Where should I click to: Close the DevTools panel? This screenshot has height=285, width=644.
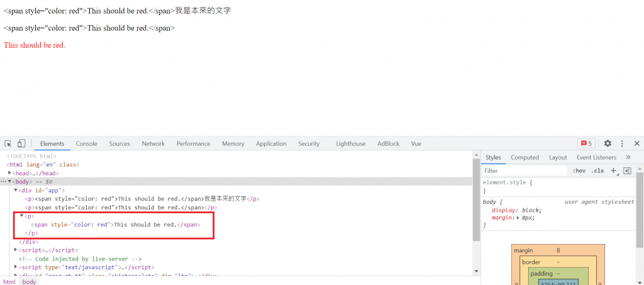point(636,143)
